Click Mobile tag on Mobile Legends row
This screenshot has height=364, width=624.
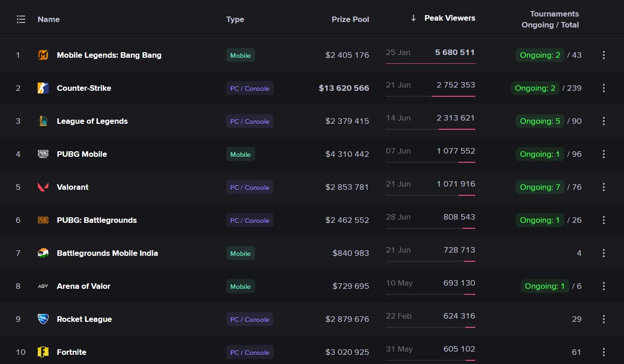[x=240, y=55]
